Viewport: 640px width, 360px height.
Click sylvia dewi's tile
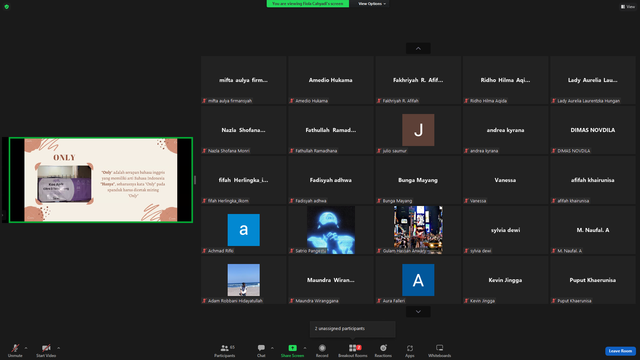[x=505, y=230]
